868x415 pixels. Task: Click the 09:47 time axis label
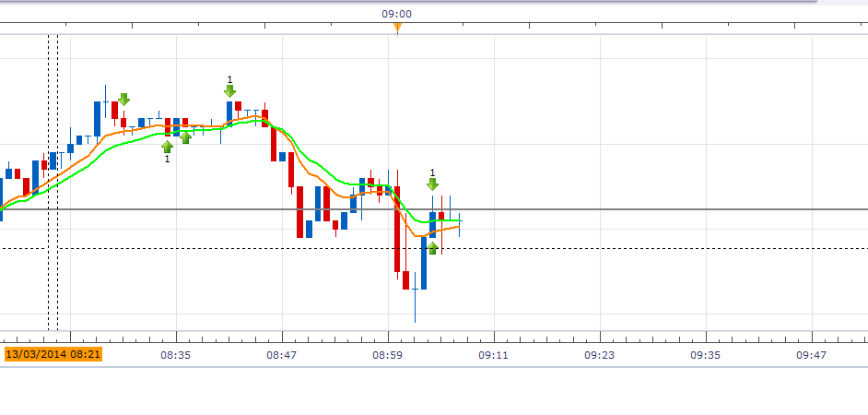point(812,355)
